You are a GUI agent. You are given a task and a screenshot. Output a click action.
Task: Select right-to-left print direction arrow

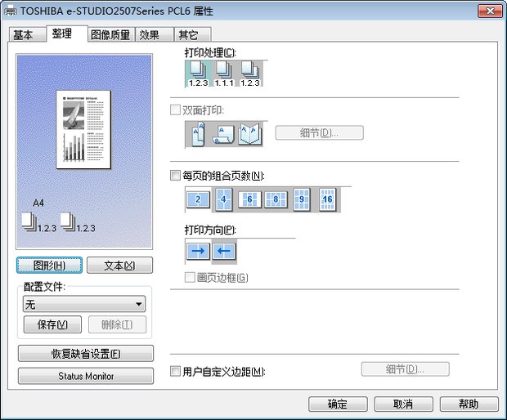point(224,251)
